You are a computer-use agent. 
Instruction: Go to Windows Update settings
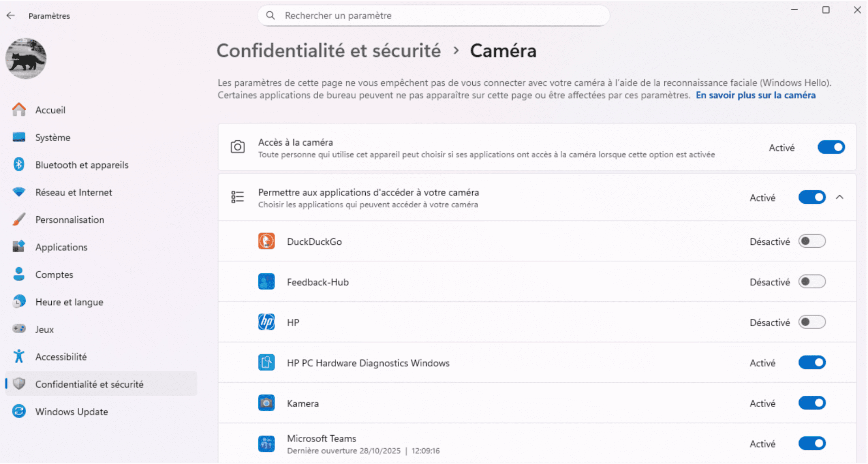pos(71,411)
